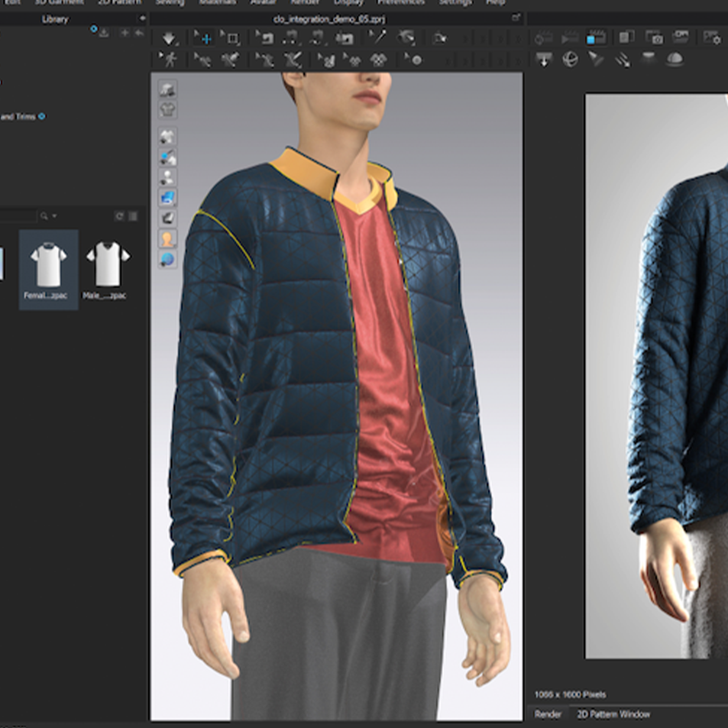Click the Final Render play clapperboard
Viewport: 728px width, 728px height.
569,37
